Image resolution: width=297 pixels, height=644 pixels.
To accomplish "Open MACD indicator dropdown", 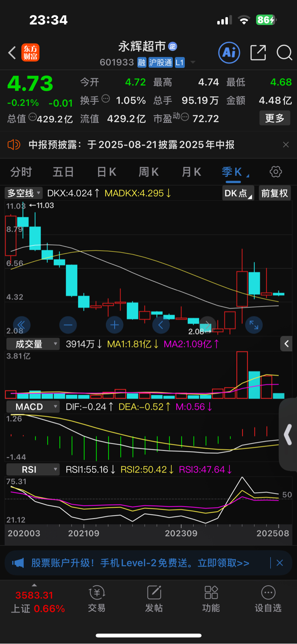I will (33, 407).
